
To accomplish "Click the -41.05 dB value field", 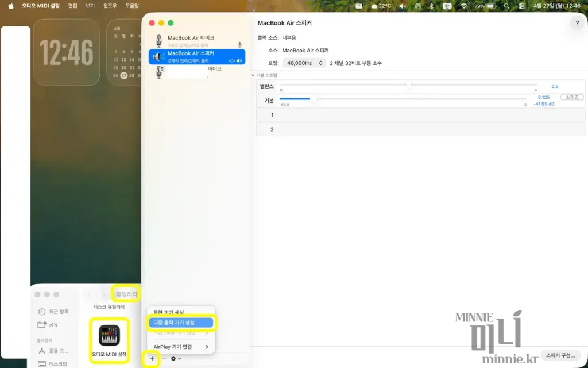I will click(543, 104).
